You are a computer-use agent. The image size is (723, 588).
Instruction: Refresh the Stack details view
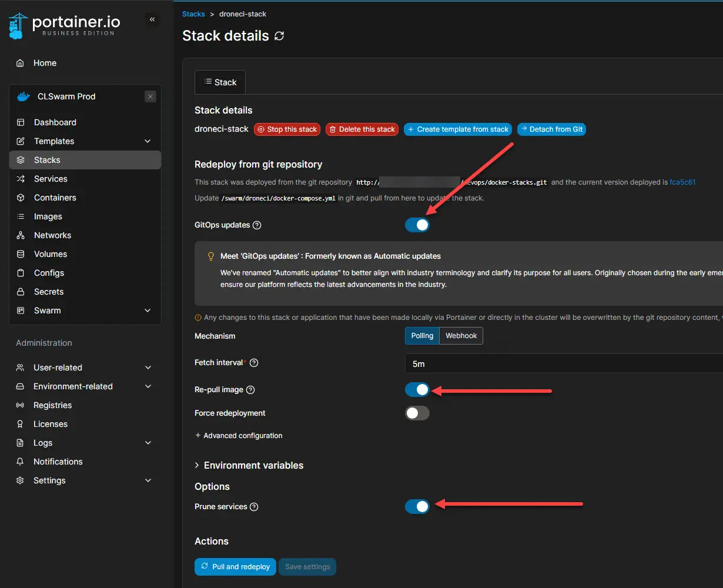pyautogui.click(x=279, y=36)
